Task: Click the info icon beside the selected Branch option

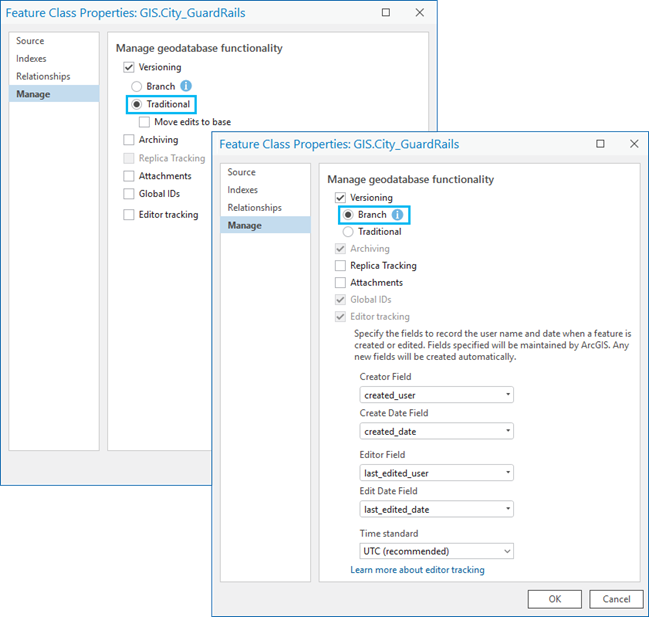Action: coord(397,215)
